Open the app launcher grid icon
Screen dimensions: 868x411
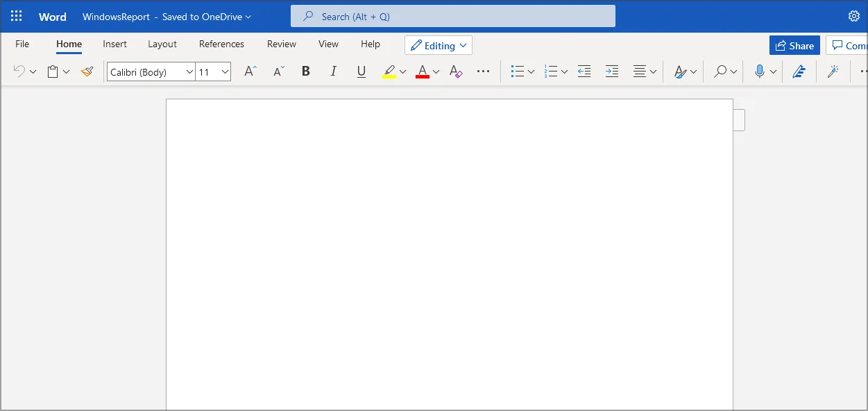pyautogui.click(x=17, y=16)
